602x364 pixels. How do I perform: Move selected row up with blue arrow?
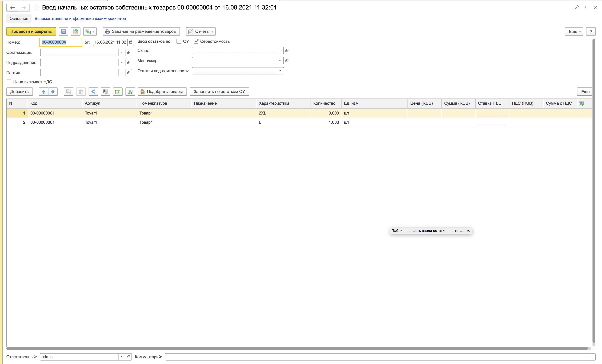pyautogui.click(x=44, y=92)
